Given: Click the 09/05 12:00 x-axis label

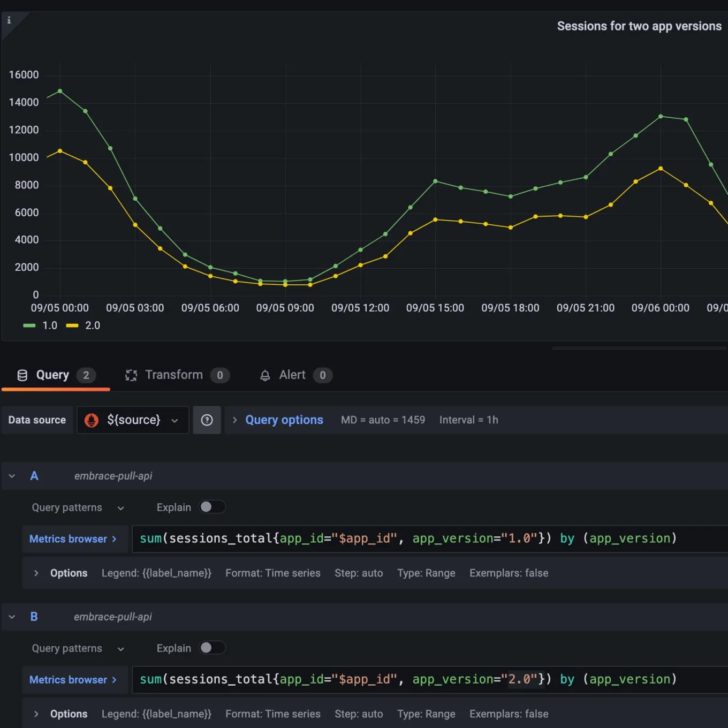Looking at the screenshot, I should point(360,308).
